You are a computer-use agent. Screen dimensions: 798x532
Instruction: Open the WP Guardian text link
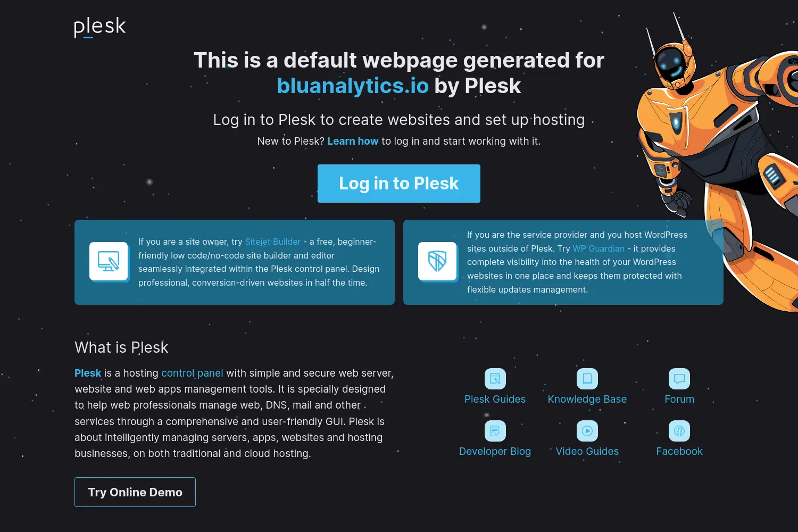pos(598,248)
